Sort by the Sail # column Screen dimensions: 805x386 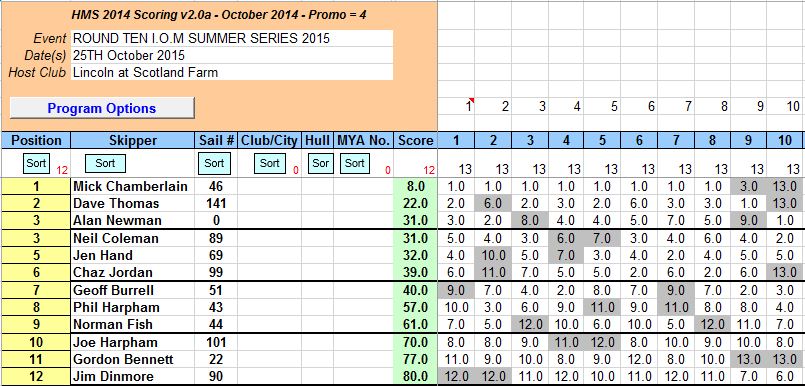tap(214, 163)
